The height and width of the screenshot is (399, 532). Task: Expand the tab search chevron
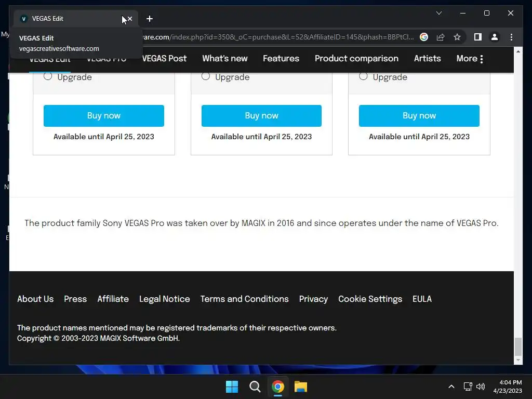[x=438, y=13]
